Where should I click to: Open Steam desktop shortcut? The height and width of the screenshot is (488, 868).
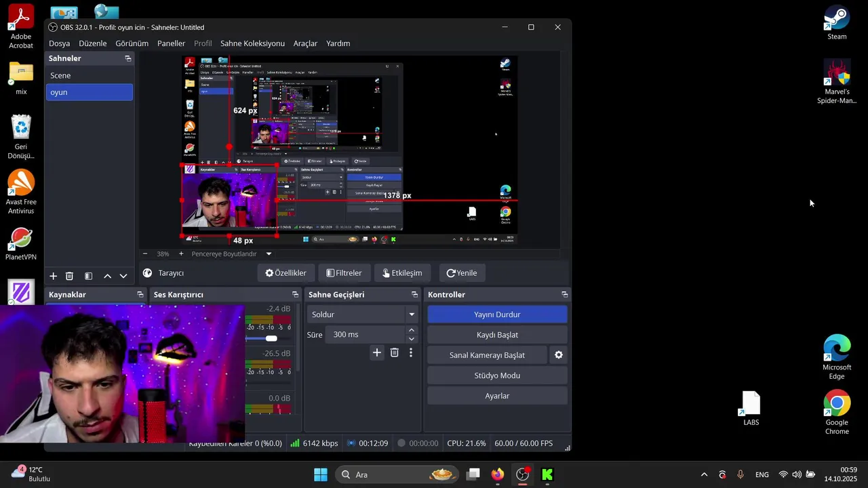tap(837, 24)
